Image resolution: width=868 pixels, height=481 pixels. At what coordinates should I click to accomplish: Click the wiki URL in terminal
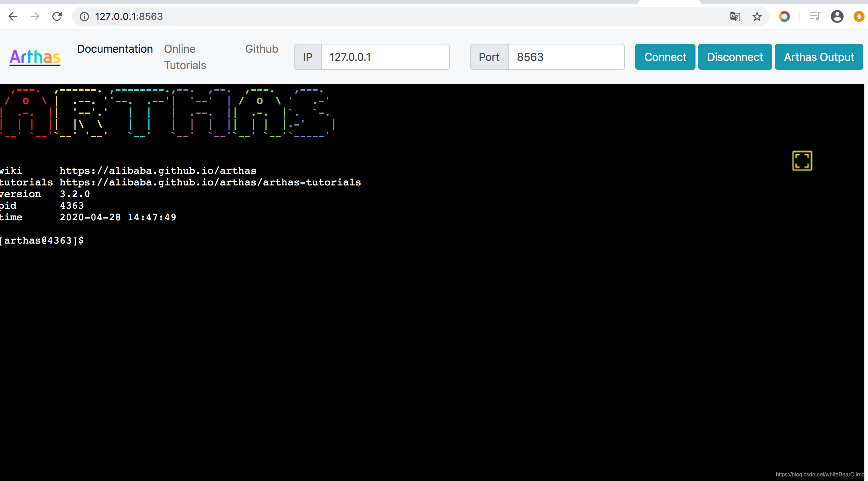(x=157, y=171)
